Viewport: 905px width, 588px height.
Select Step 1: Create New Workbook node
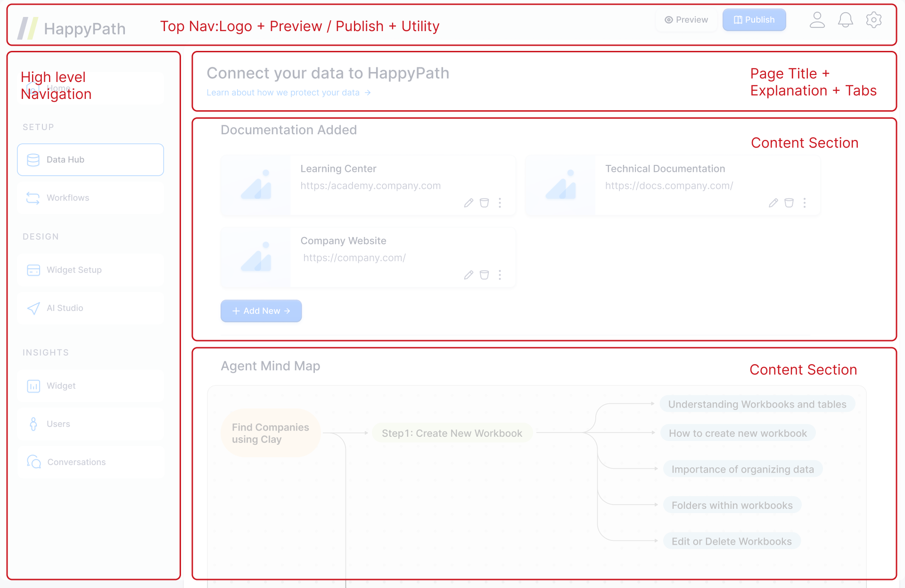[452, 433]
